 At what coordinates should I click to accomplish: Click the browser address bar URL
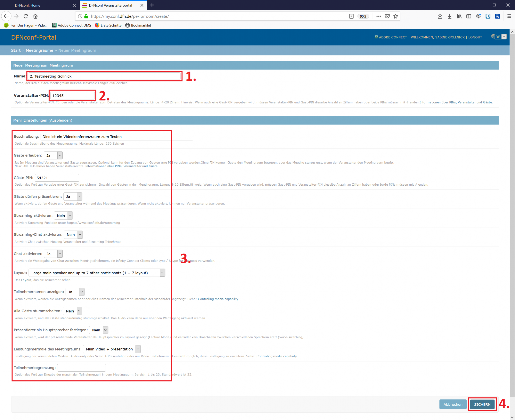(130, 16)
